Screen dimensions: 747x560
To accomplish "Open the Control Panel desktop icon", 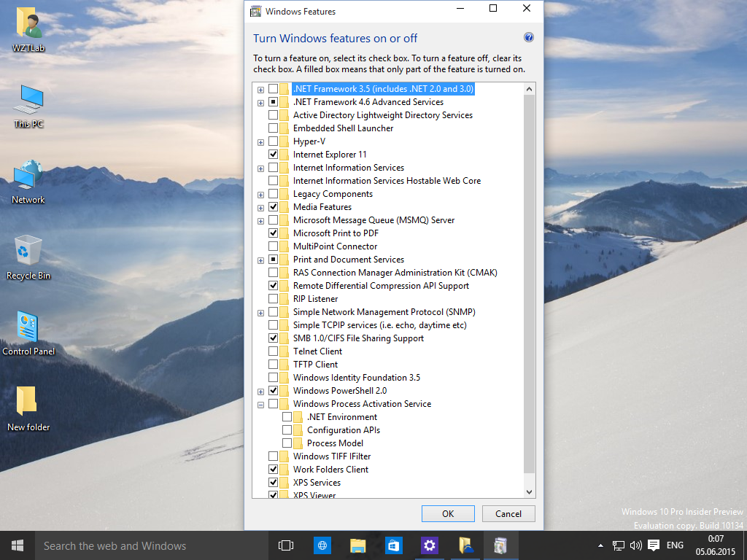I will tap(28, 332).
